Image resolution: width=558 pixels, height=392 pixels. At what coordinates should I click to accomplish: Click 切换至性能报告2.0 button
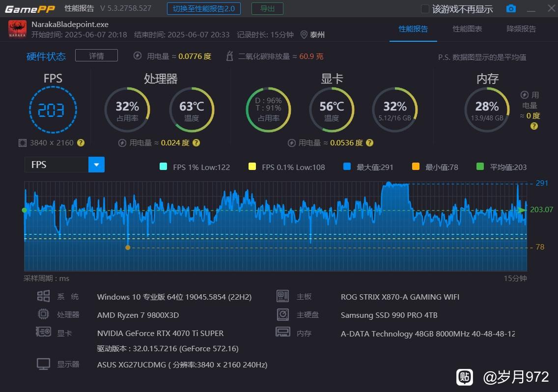204,8
